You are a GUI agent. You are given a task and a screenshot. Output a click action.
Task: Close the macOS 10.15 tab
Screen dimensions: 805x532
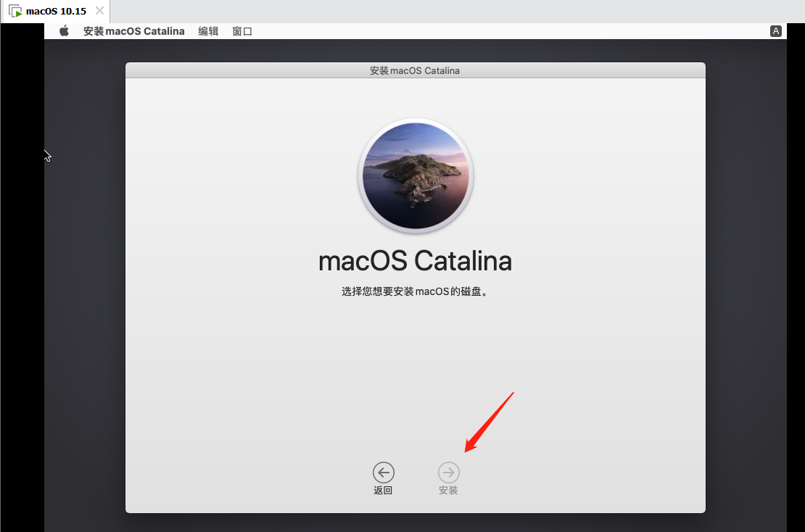coord(99,11)
